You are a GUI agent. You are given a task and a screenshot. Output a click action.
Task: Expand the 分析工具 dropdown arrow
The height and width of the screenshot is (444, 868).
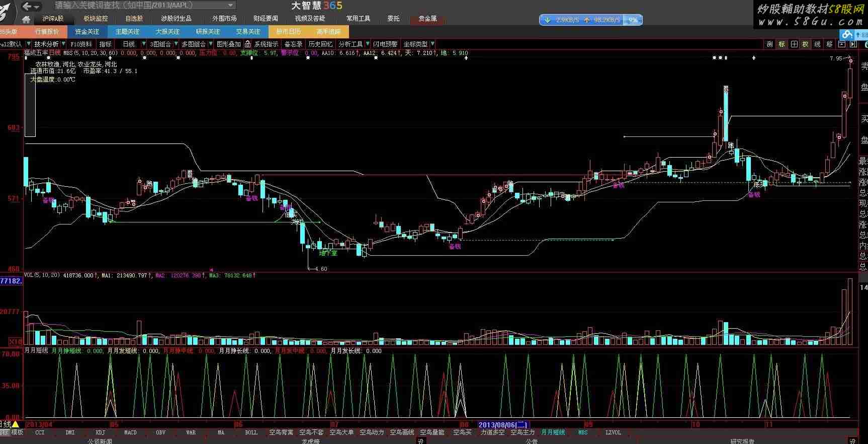pos(368,44)
